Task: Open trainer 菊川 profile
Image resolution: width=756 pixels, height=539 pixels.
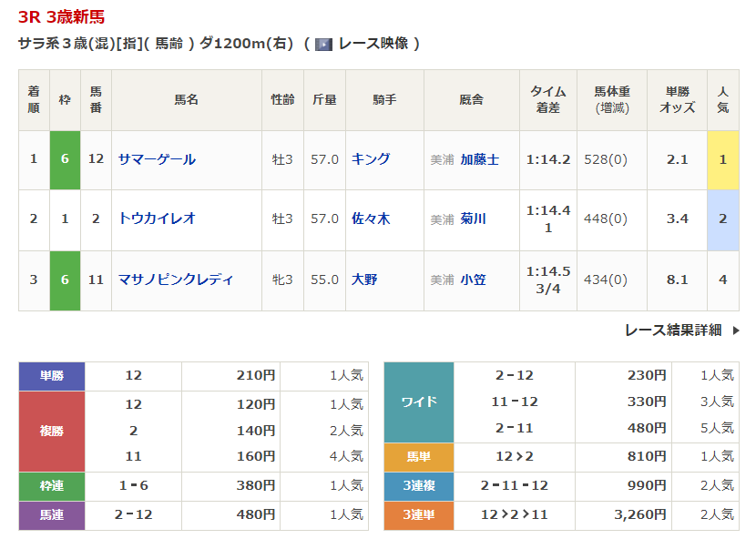Action: point(473,219)
